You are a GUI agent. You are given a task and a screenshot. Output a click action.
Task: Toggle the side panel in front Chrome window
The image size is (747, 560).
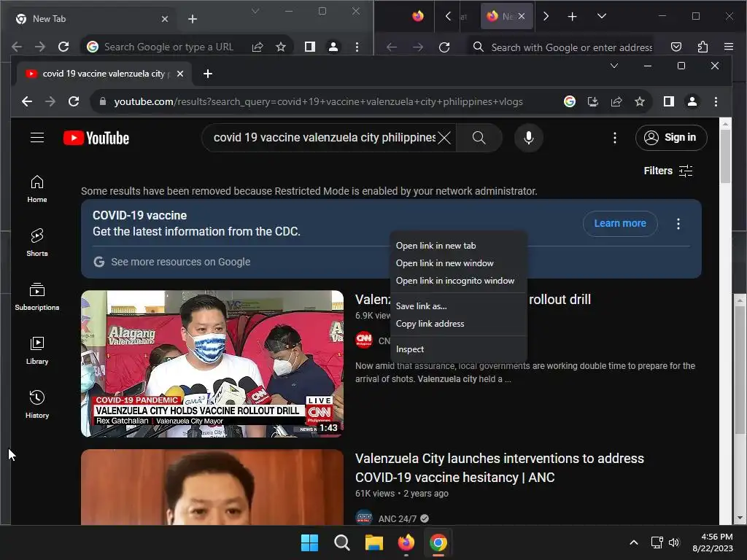[668, 101]
